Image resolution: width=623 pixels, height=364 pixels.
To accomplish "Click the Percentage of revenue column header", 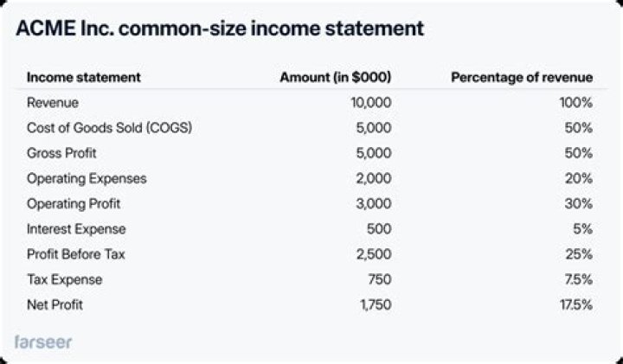I will [522, 77].
